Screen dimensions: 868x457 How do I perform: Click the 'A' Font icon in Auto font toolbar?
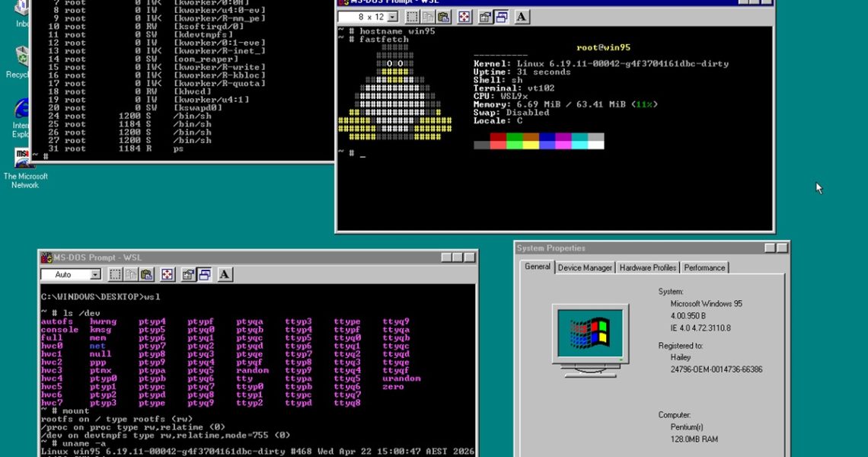click(x=225, y=274)
